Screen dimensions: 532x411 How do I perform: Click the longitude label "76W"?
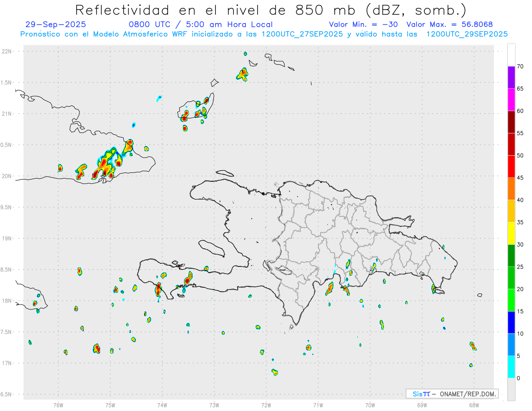pyautogui.click(x=58, y=405)
